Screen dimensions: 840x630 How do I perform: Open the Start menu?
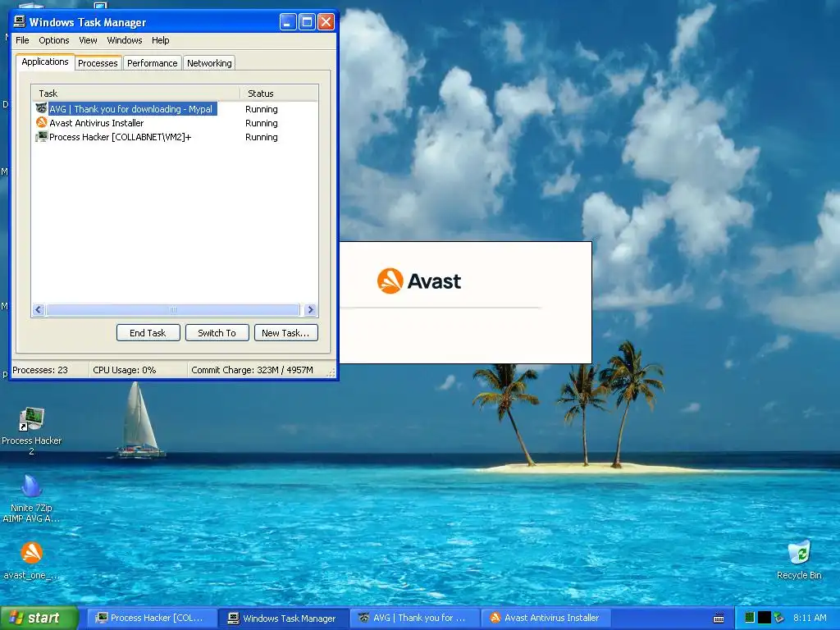tap(39, 618)
